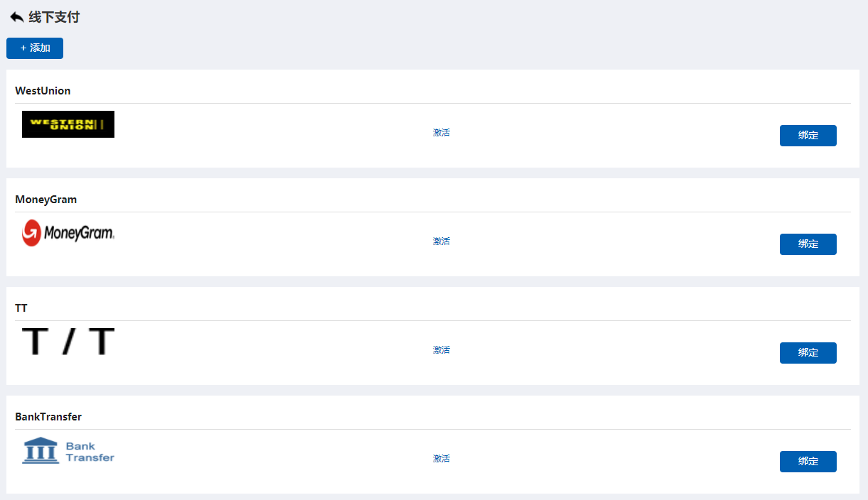Viewport: 868px width, 500px height.
Task: Click 激活 link for MoneyGram
Action: [x=441, y=241]
